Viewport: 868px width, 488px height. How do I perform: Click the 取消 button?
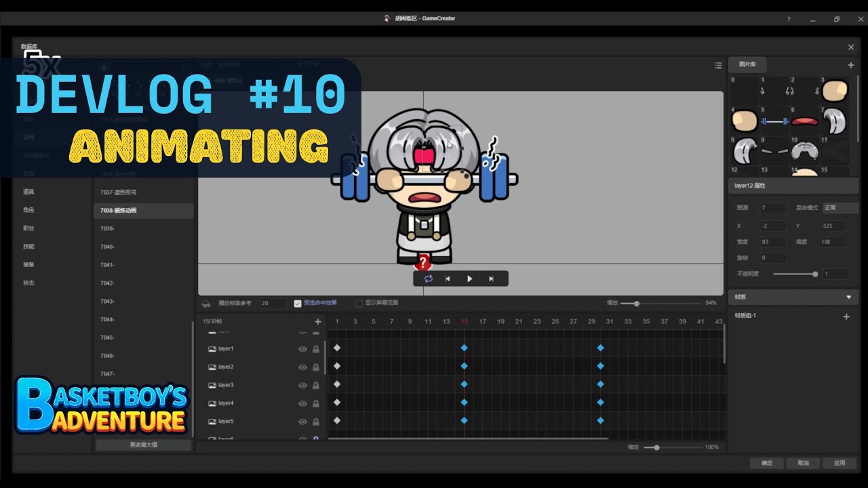[803, 463]
